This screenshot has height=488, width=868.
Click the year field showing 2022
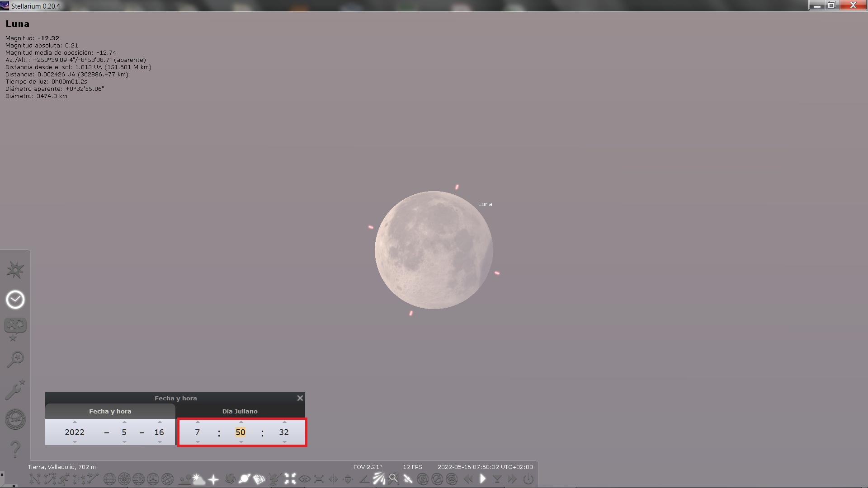(75, 432)
